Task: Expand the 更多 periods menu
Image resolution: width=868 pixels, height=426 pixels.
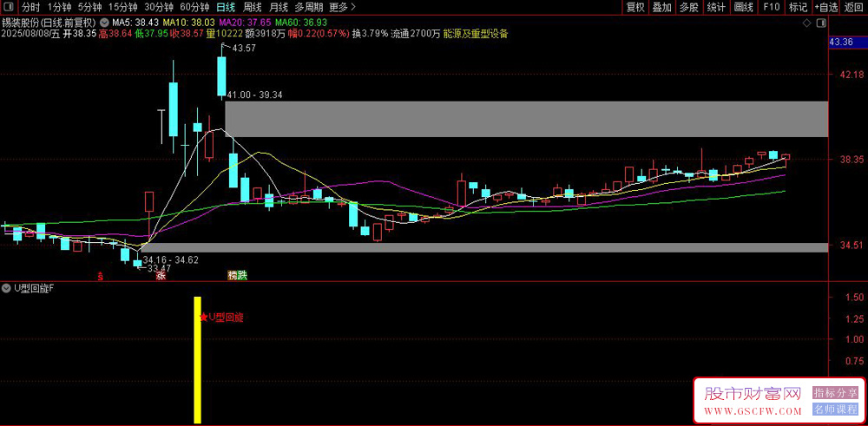Action: coord(342,7)
